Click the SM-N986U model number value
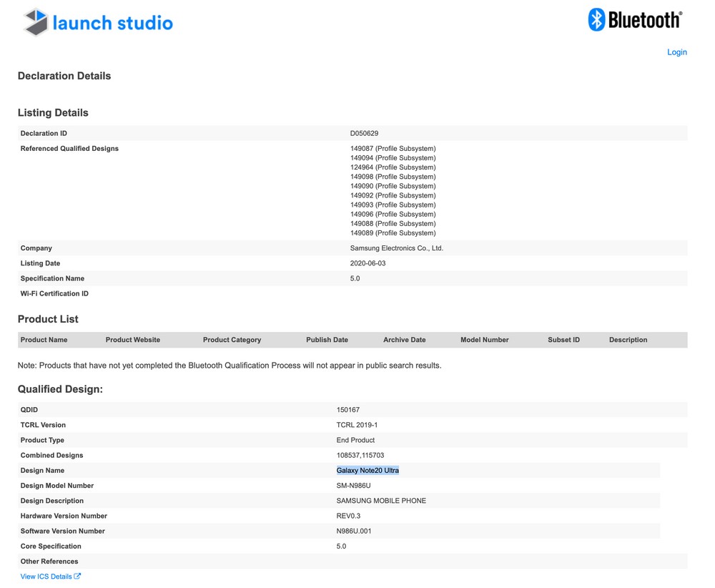This screenshot has width=715, height=588. (x=353, y=486)
